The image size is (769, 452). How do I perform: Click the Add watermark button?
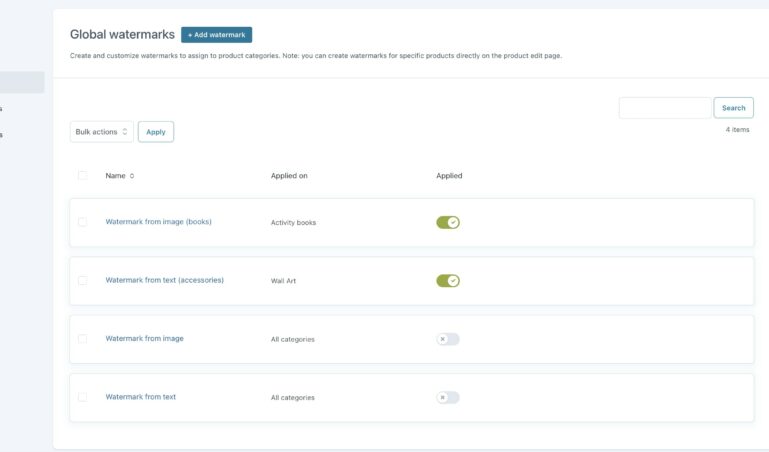click(x=216, y=35)
